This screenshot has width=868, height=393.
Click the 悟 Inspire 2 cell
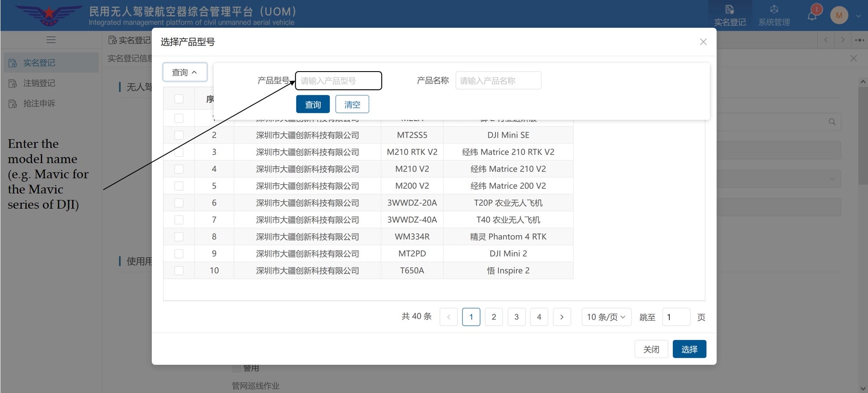click(x=508, y=271)
